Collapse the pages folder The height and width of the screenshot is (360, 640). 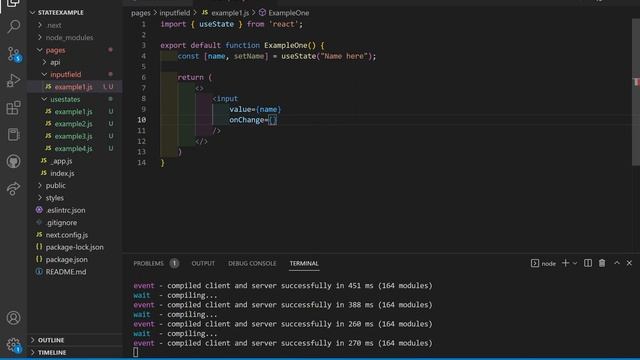[x=75, y=50]
